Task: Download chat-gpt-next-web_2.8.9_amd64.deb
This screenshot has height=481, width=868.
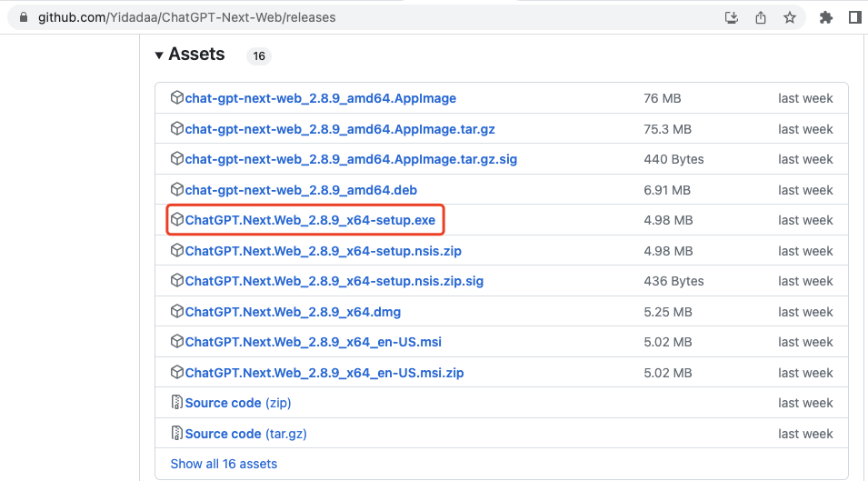Action: [x=301, y=190]
